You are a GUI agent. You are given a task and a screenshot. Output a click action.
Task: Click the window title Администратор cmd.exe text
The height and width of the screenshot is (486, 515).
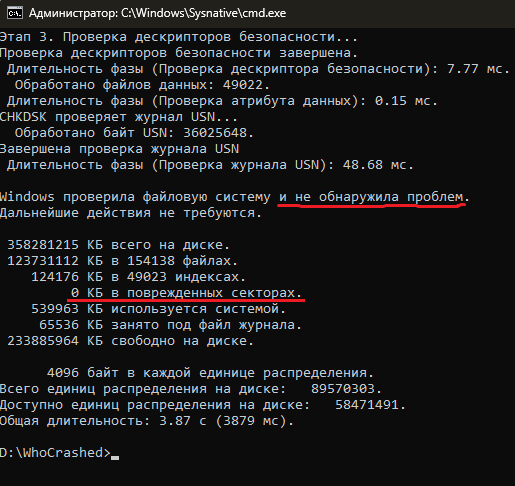point(157,13)
